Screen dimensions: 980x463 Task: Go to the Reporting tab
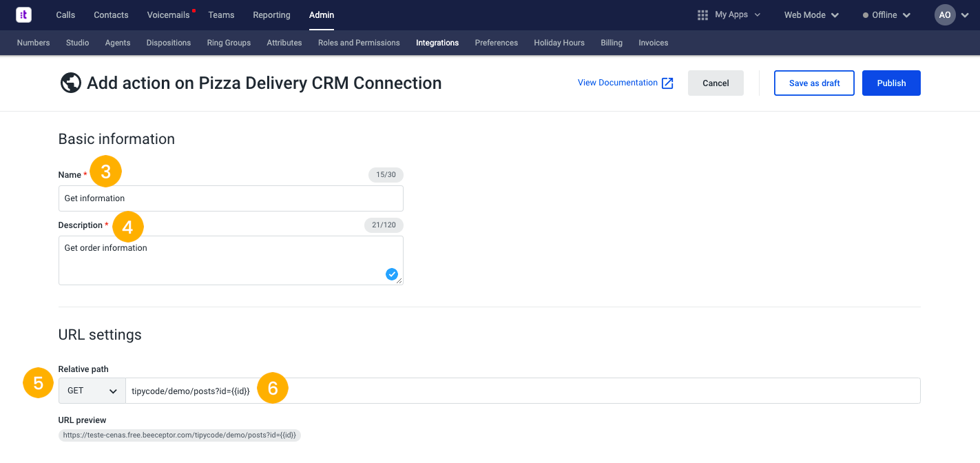(x=271, y=14)
